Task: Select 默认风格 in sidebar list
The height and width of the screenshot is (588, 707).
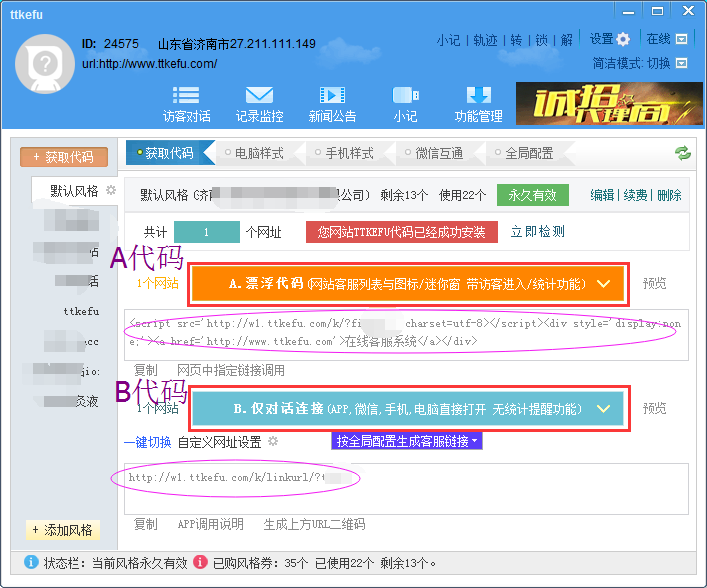Action: [74, 191]
